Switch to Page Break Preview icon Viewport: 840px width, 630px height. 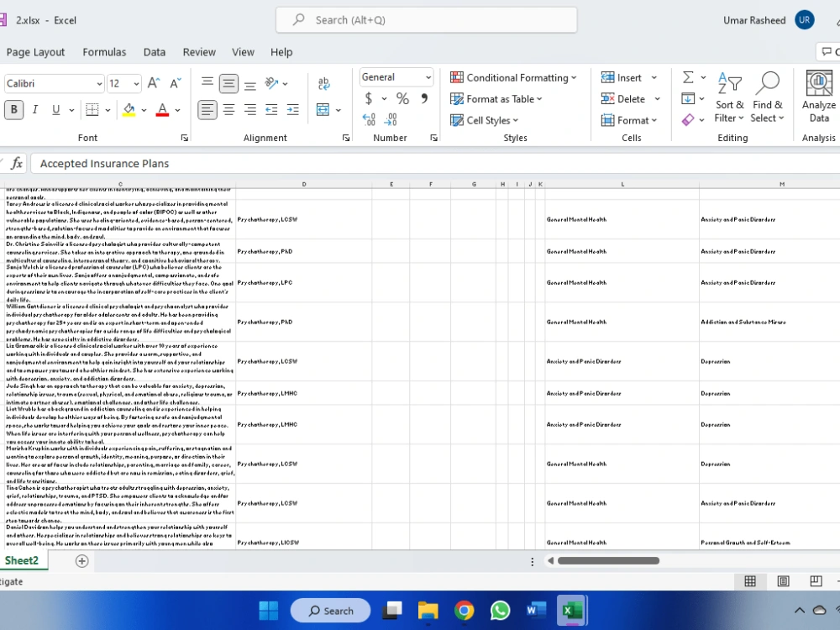(x=816, y=581)
